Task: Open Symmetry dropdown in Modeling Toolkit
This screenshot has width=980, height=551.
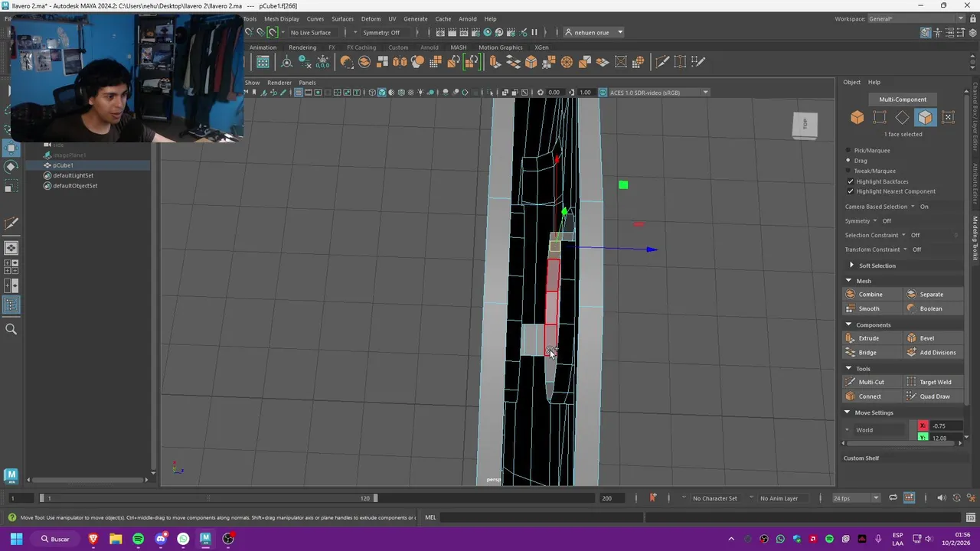Action: tap(875, 221)
